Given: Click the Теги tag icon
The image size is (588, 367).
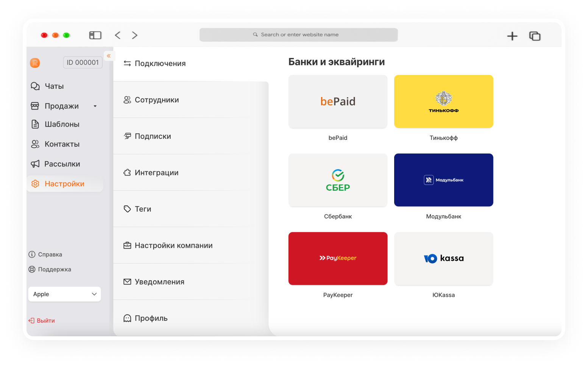Looking at the screenshot, I should click(x=127, y=209).
